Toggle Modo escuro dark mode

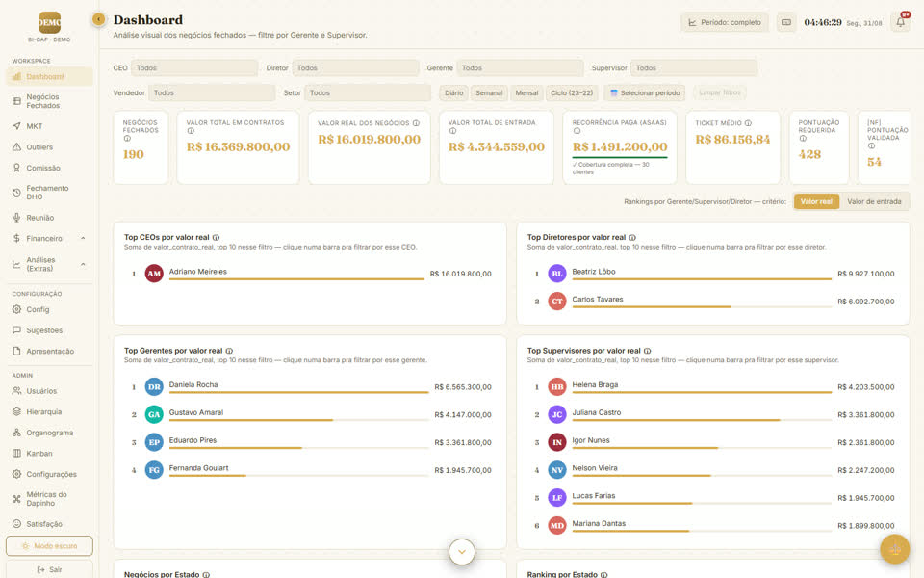[49, 546]
